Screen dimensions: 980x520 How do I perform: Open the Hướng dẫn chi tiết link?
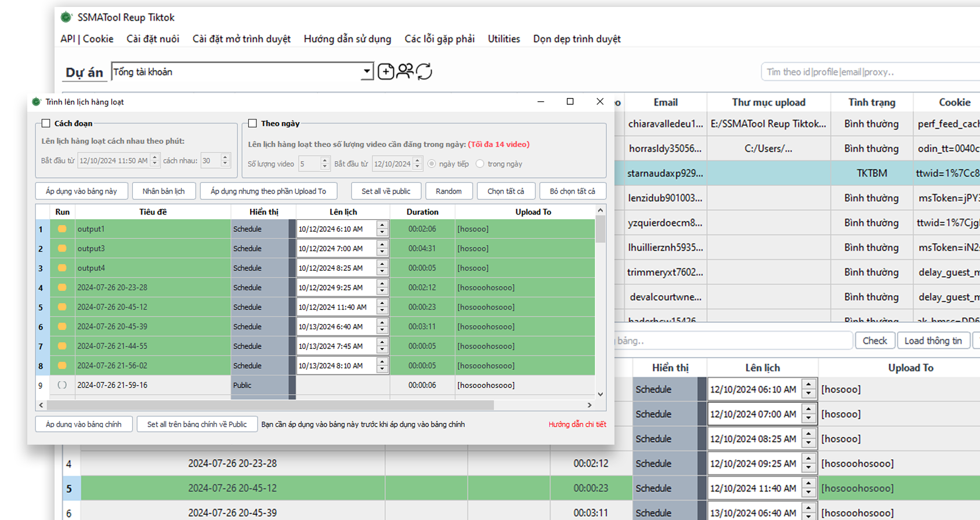pyautogui.click(x=577, y=424)
